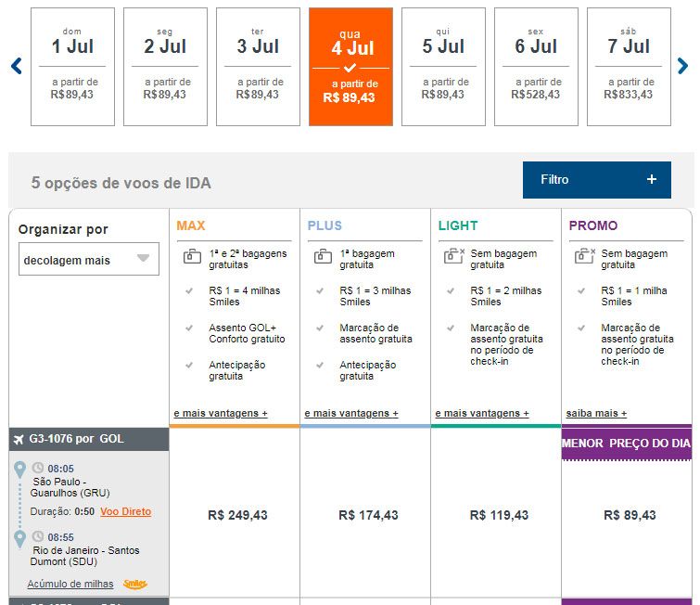
Task: Click checkmark beside R$ 1 = 2 milhas
Action: click(x=451, y=290)
